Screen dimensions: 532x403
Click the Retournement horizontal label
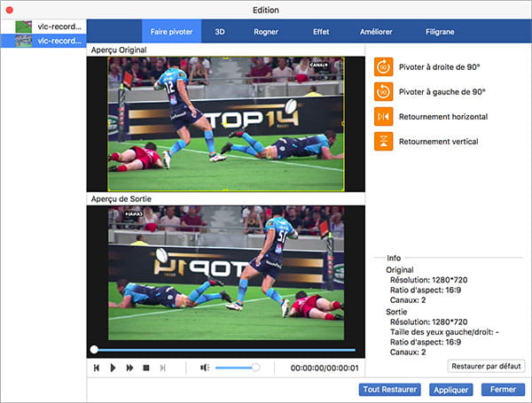(443, 117)
